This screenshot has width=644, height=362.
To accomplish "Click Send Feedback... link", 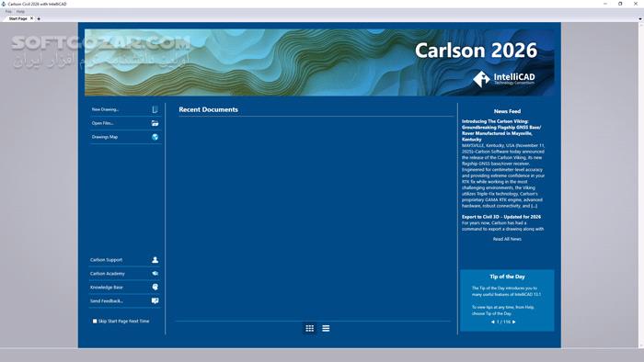I will 107,301.
